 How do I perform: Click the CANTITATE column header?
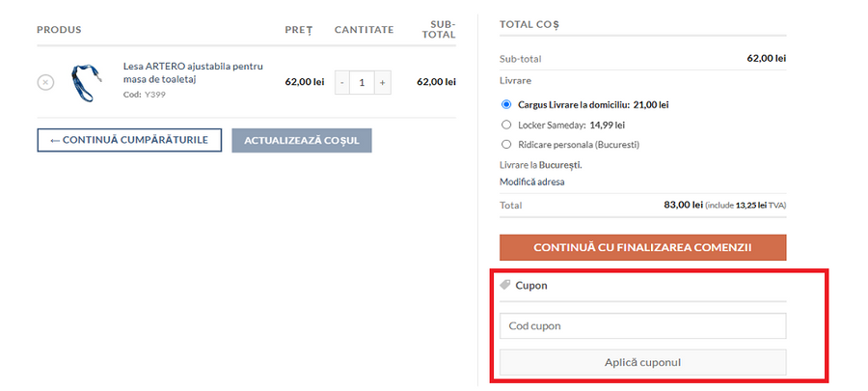click(x=364, y=30)
